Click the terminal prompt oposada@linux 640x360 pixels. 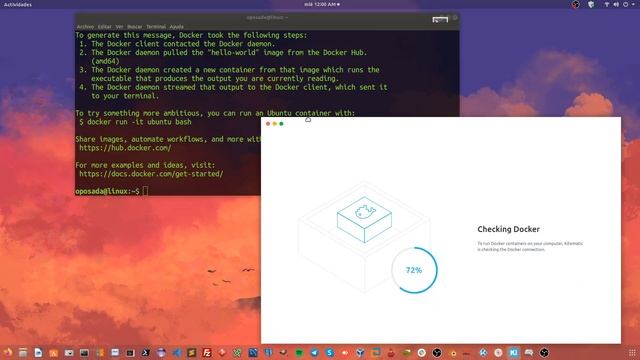107,191
